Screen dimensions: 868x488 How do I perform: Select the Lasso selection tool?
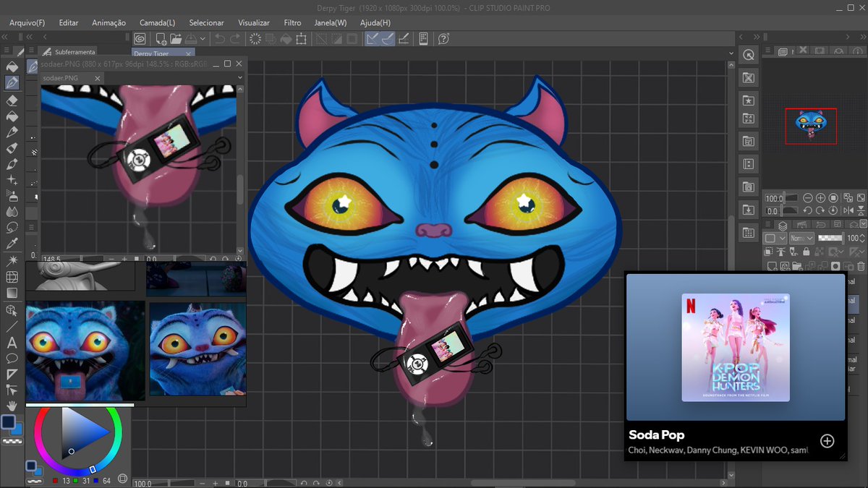[12, 228]
